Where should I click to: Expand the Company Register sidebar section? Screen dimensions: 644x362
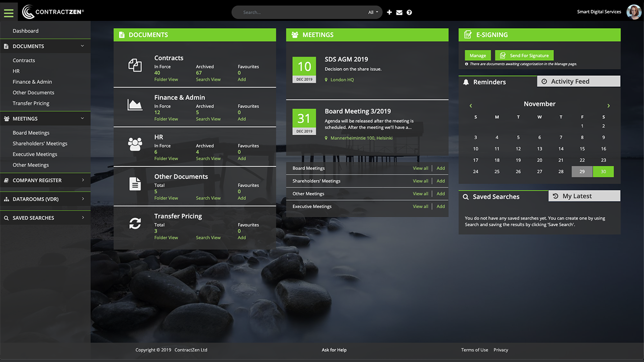click(x=45, y=180)
